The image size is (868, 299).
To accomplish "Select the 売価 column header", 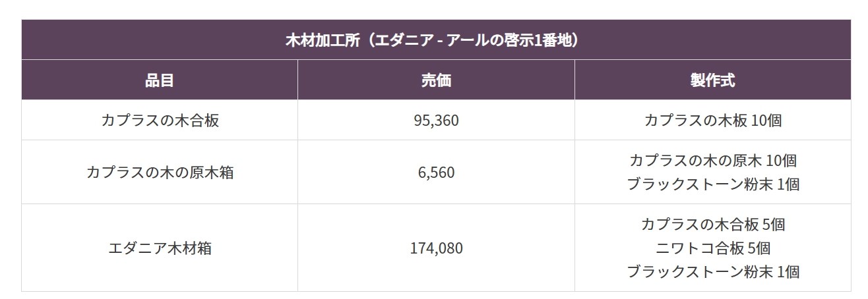I will (436, 80).
